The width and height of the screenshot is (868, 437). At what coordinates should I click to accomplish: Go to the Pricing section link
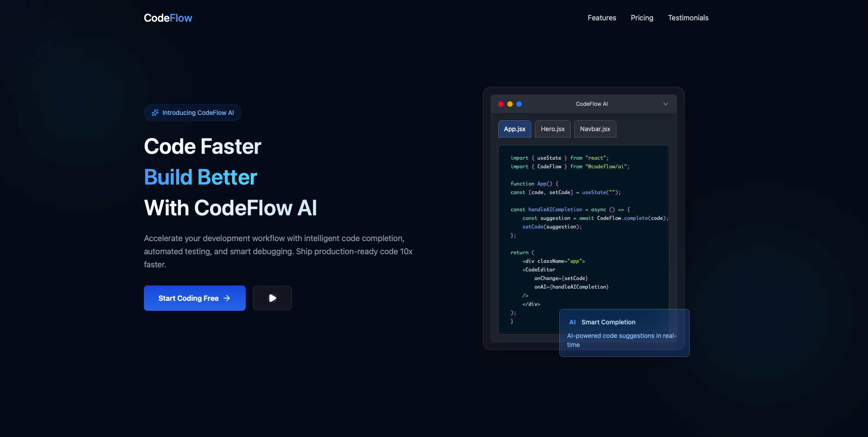pyautogui.click(x=642, y=18)
